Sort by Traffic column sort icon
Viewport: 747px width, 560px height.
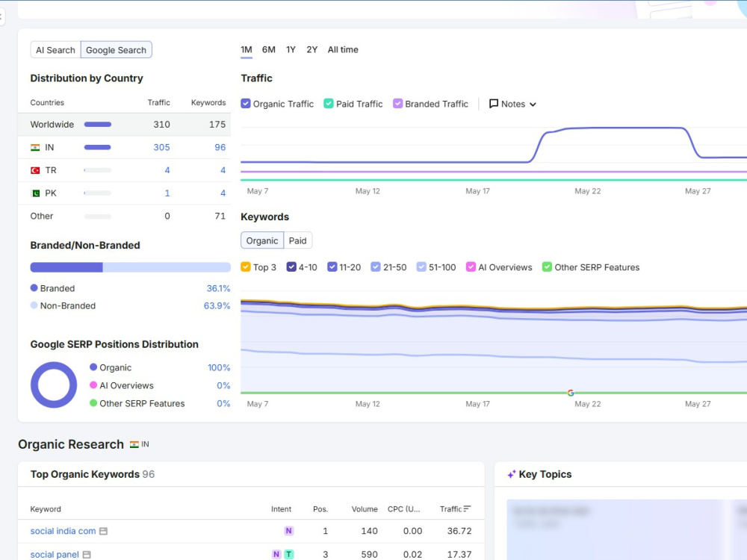coord(468,508)
